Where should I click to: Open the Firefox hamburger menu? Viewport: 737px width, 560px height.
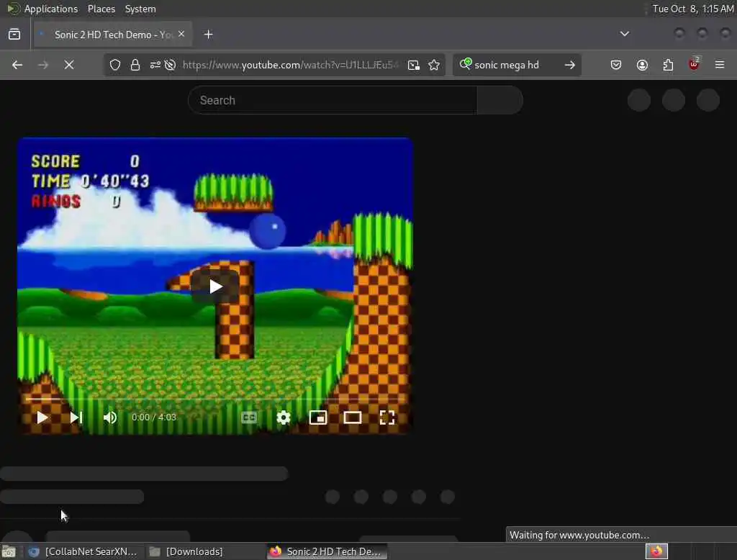pyautogui.click(x=720, y=65)
